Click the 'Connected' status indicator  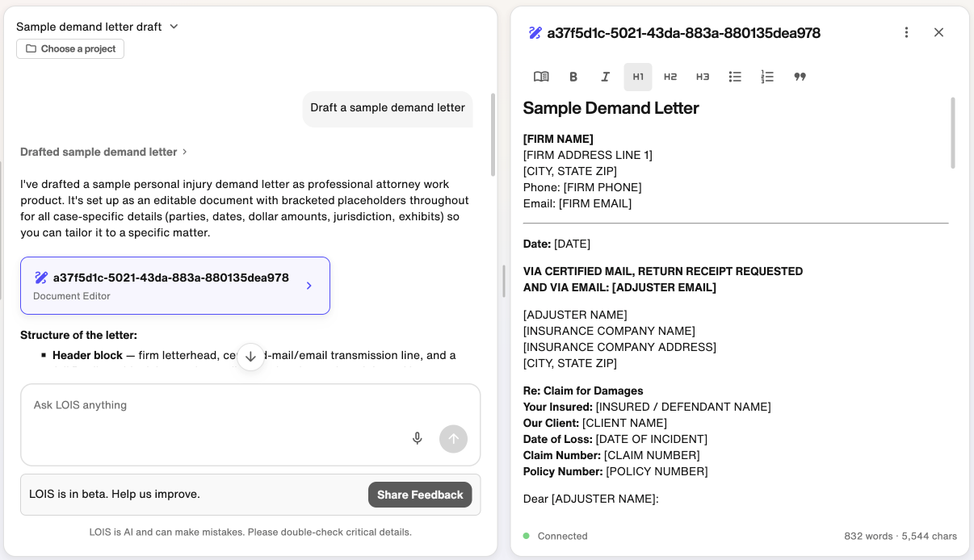pyautogui.click(x=556, y=536)
